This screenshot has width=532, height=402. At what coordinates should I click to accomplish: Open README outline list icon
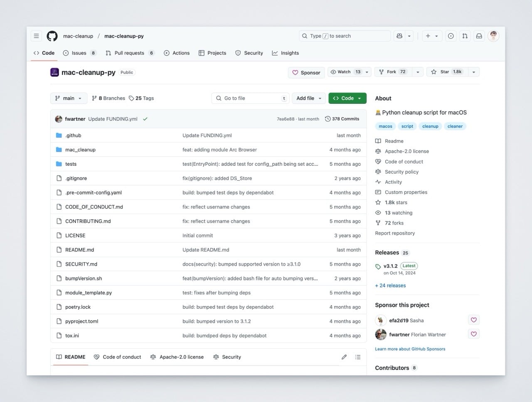coord(358,357)
